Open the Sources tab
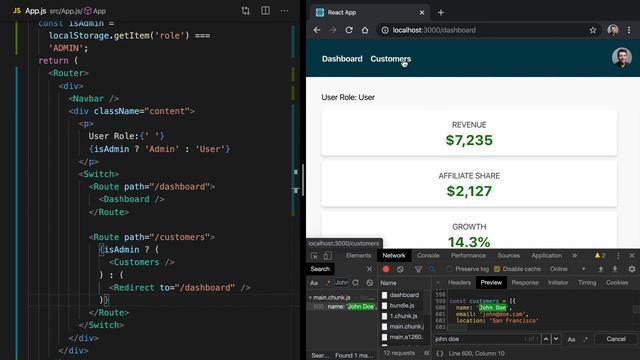This screenshot has height=360, width=640. pos(508,256)
